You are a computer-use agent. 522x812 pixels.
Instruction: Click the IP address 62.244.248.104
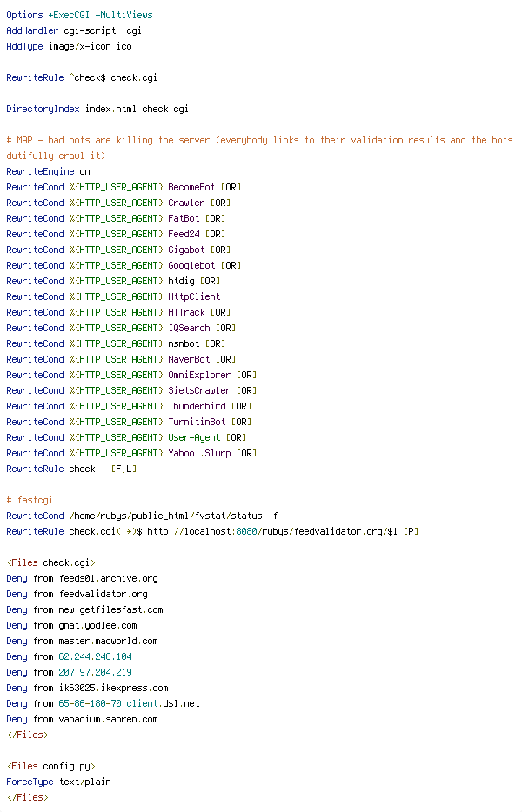tap(95, 656)
